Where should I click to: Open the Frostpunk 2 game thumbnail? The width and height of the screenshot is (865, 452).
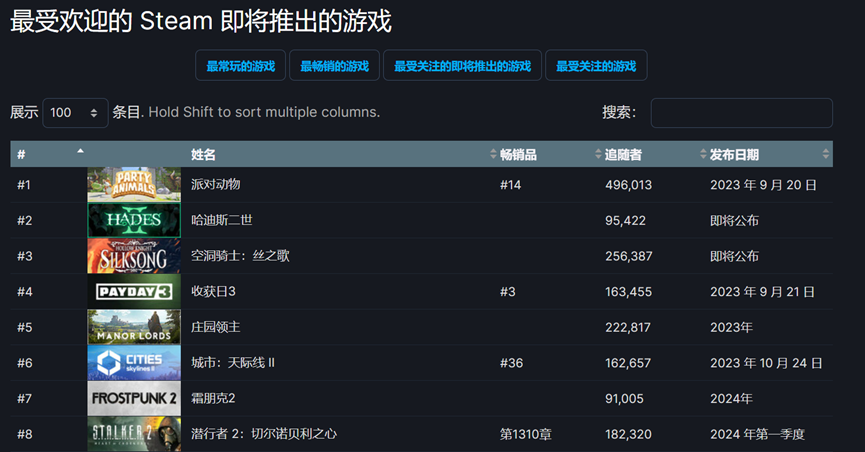pos(134,398)
